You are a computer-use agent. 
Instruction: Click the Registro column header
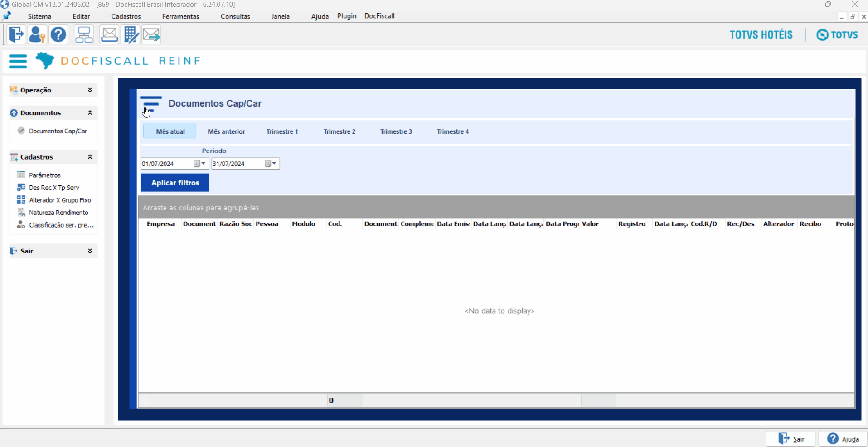click(635, 224)
